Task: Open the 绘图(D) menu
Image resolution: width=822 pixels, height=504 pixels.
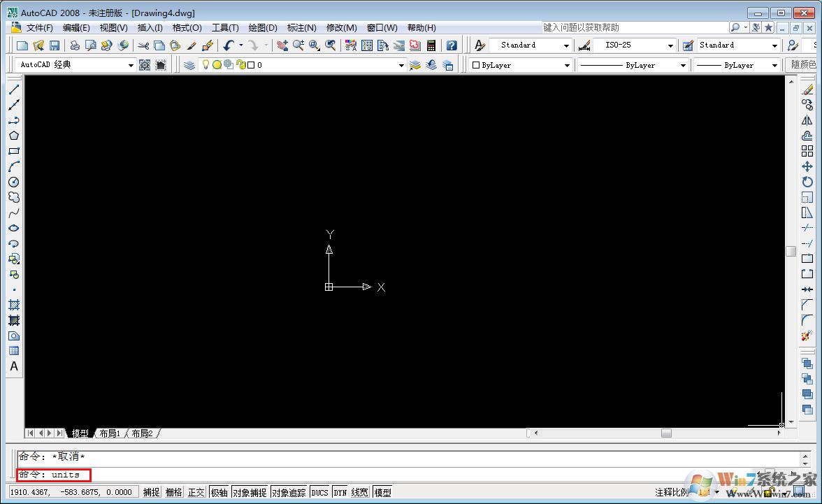Action: (263, 28)
